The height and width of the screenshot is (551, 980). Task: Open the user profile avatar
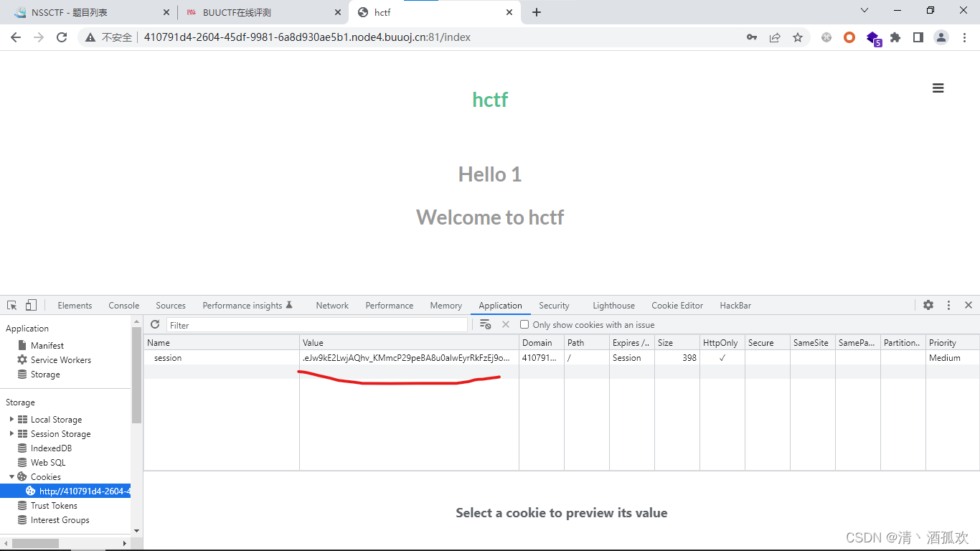pyautogui.click(x=941, y=37)
